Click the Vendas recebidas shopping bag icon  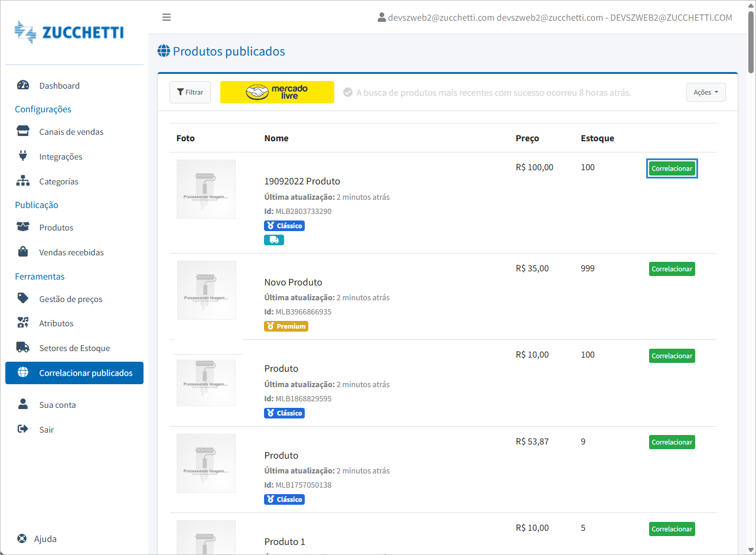coord(23,252)
